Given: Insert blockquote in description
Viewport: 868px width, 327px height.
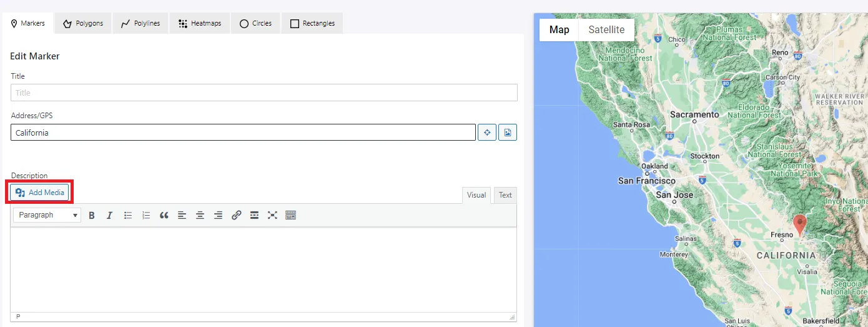Looking at the screenshot, I should point(164,215).
